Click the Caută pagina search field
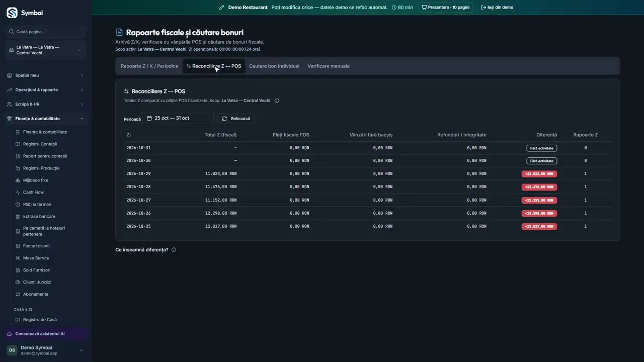 45,32
